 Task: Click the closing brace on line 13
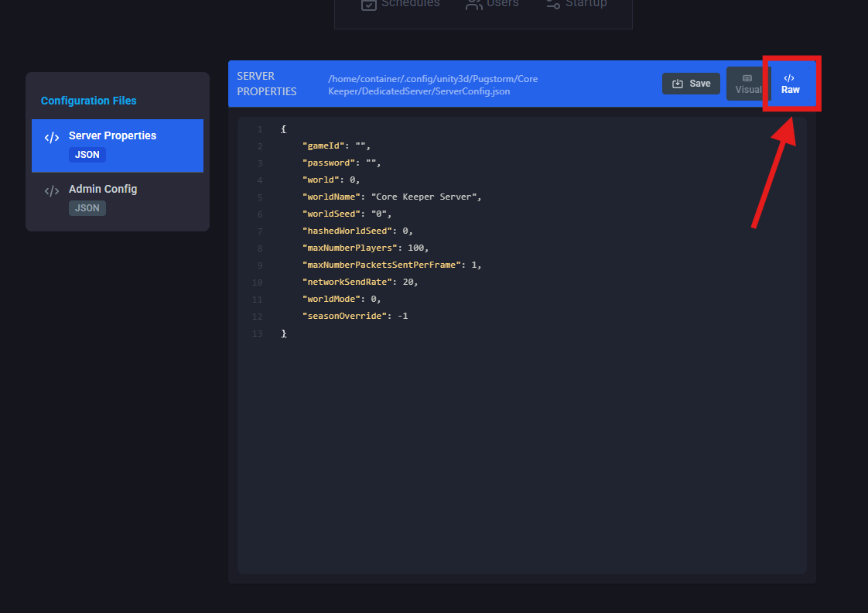coord(283,334)
